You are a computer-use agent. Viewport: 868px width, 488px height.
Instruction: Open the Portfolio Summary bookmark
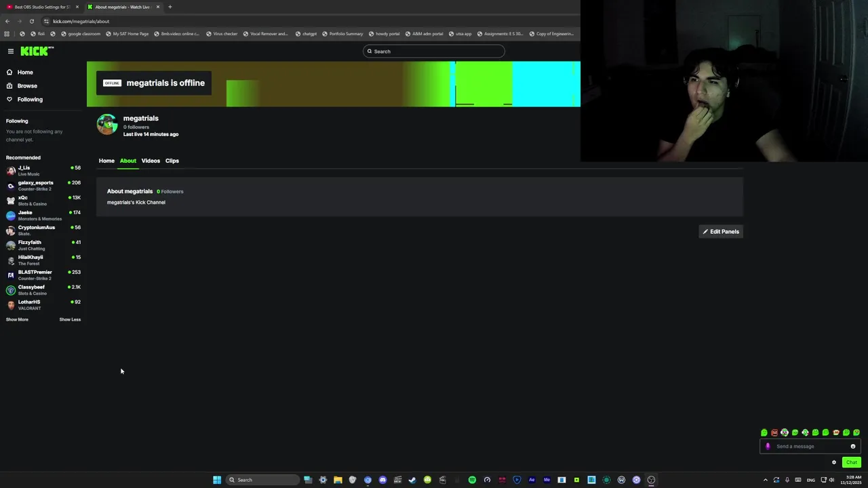(342, 34)
